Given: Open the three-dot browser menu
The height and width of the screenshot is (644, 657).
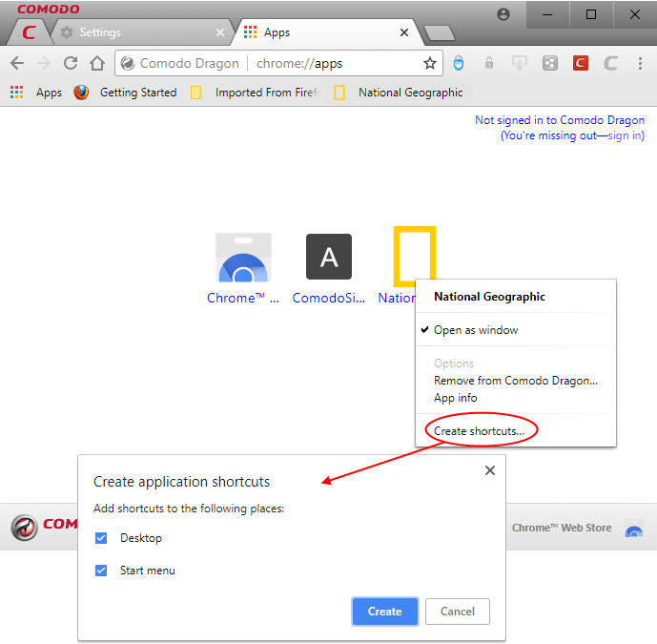Looking at the screenshot, I should coord(640,63).
